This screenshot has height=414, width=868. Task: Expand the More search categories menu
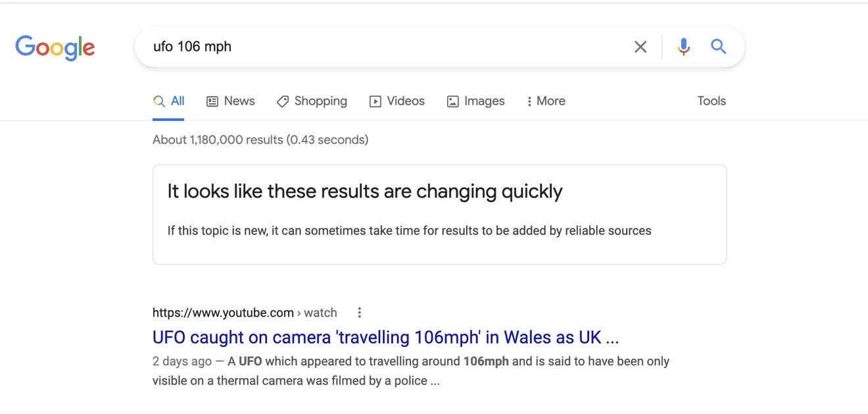pos(546,101)
